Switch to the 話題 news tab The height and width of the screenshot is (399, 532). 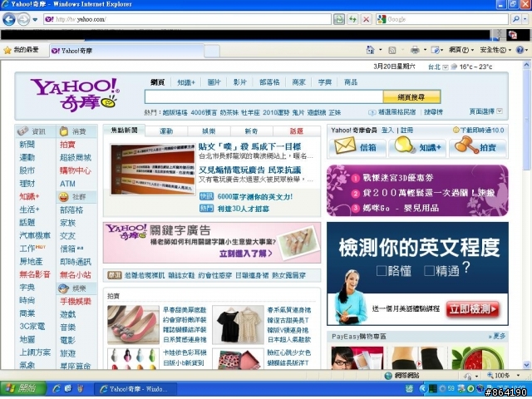click(x=297, y=131)
